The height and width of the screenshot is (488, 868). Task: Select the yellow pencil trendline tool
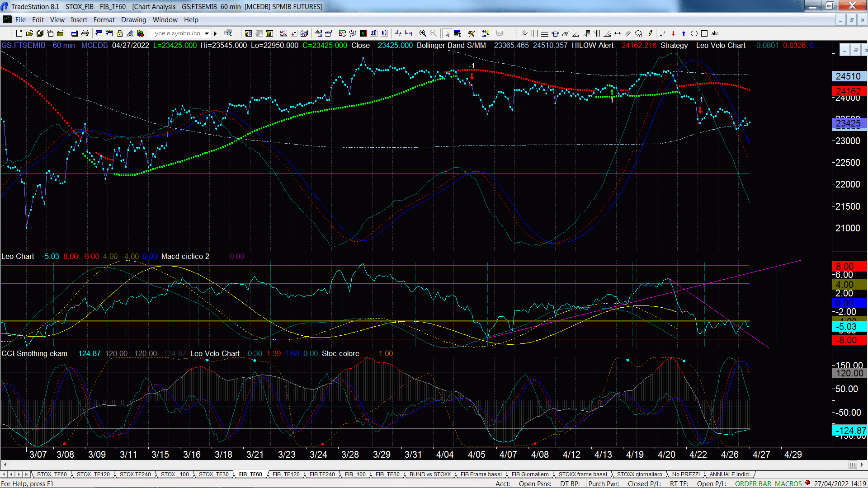pyautogui.click(x=649, y=33)
